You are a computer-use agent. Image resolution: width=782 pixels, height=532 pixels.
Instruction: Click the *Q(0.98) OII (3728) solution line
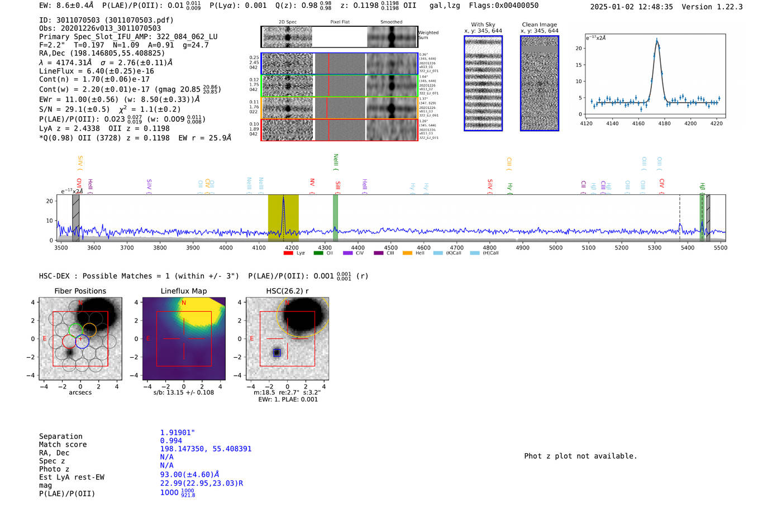(x=135, y=138)
